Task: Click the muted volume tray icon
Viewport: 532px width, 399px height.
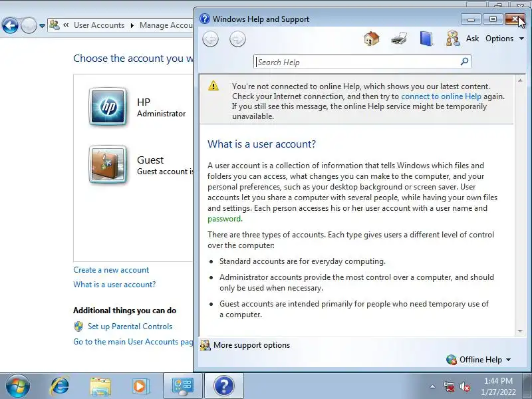Action: point(465,386)
